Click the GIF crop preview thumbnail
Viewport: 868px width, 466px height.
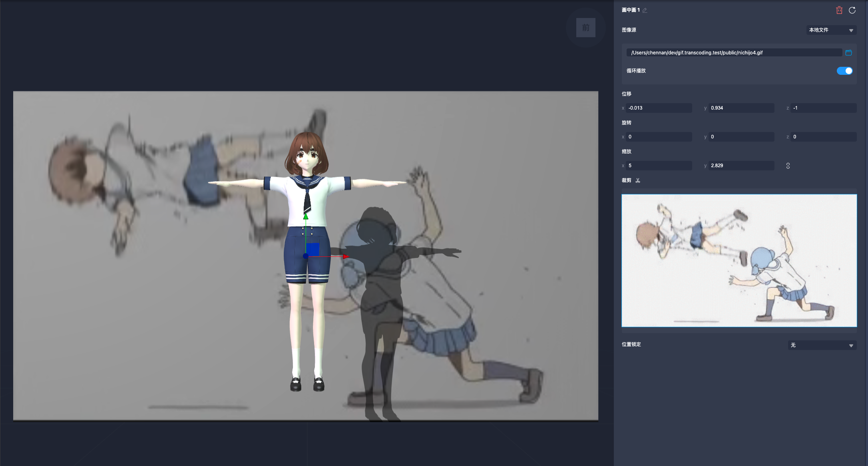[739, 260]
